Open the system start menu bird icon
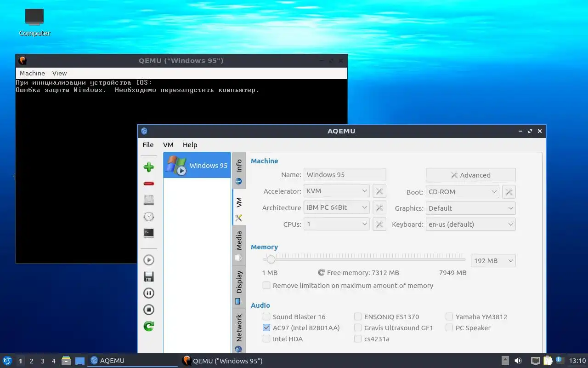 pos(7,361)
